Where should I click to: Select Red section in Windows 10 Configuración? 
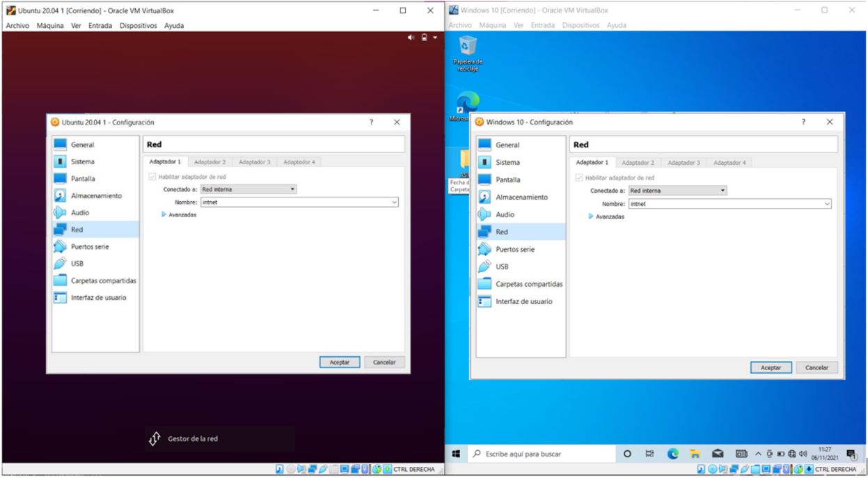tap(521, 232)
